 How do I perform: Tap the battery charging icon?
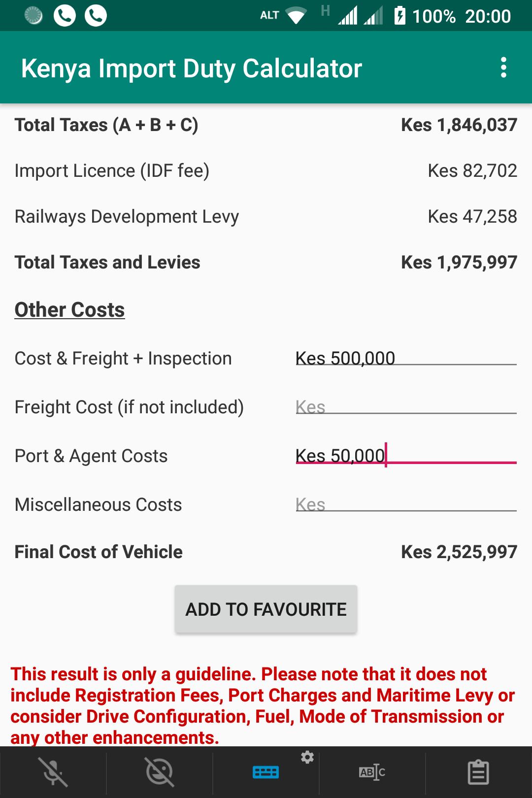pos(399,15)
